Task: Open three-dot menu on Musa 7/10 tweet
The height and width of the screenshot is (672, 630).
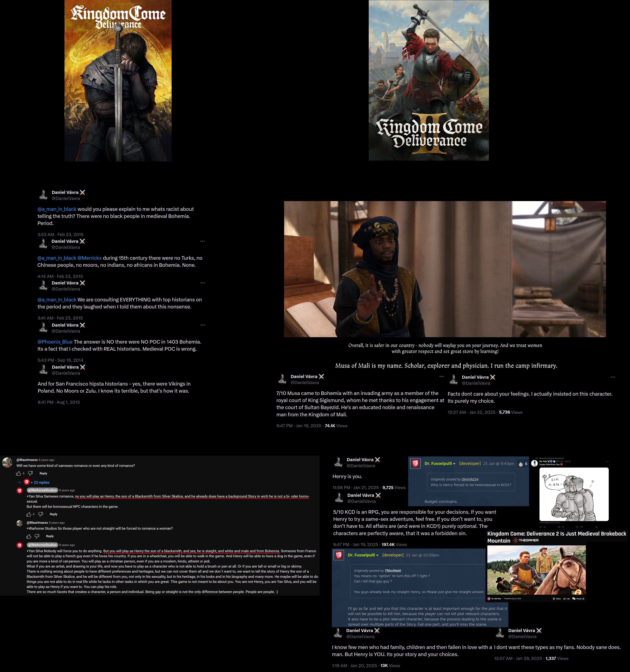Action: (x=441, y=376)
